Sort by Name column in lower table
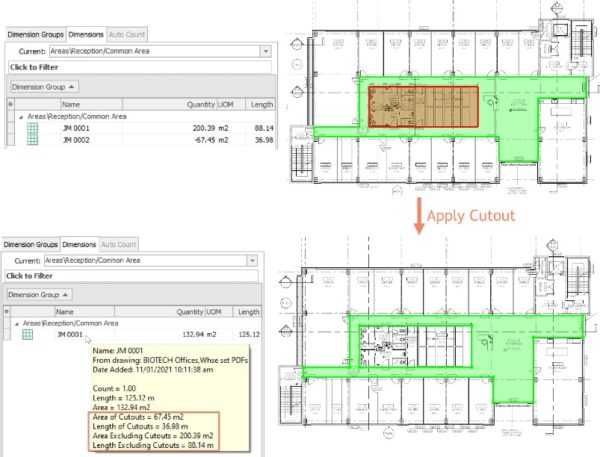Image resolution: width=600 pixels, height=457 pixels. [85, 312]
